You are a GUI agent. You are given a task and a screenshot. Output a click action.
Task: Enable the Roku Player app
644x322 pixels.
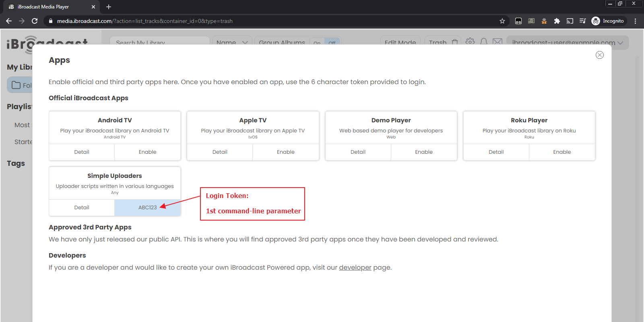(562, 152)
